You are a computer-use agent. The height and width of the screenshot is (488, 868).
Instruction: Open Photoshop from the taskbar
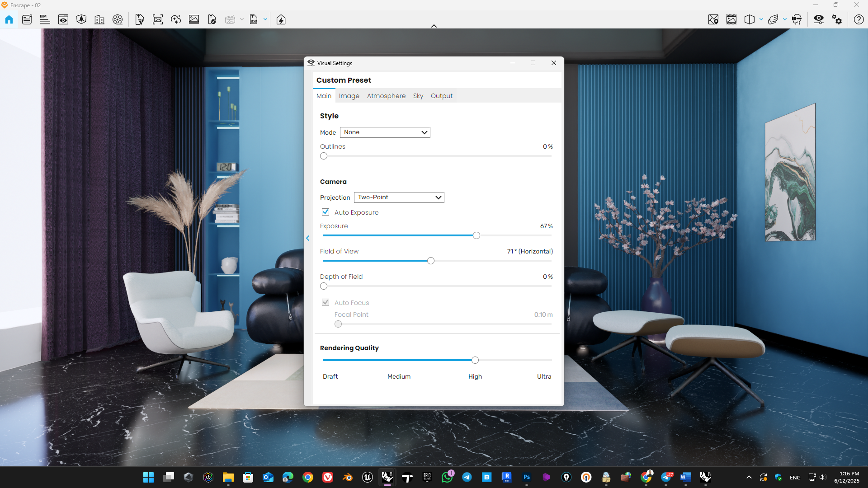click(x=527, y=477)
